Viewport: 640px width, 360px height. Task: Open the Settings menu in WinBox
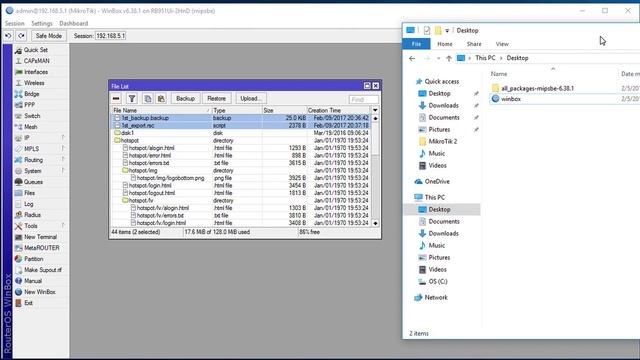(x=42, y=24)
